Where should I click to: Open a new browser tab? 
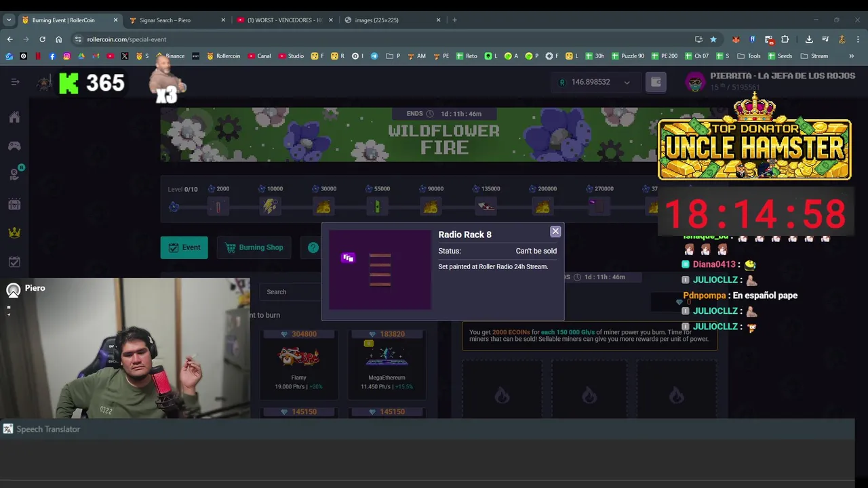pos(454,20)
